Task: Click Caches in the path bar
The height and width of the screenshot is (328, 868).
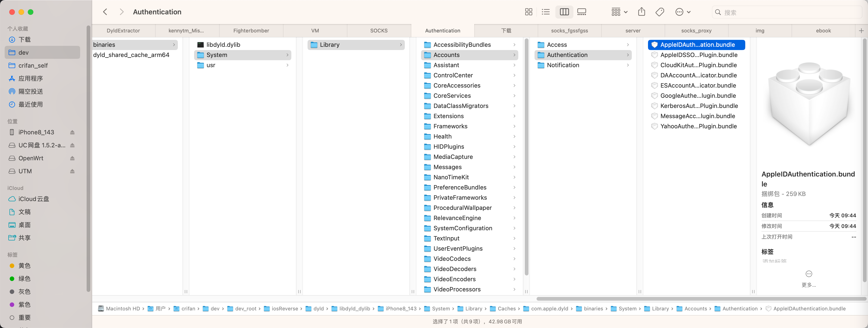Action: pyautogui.click(x=503, y=309)
